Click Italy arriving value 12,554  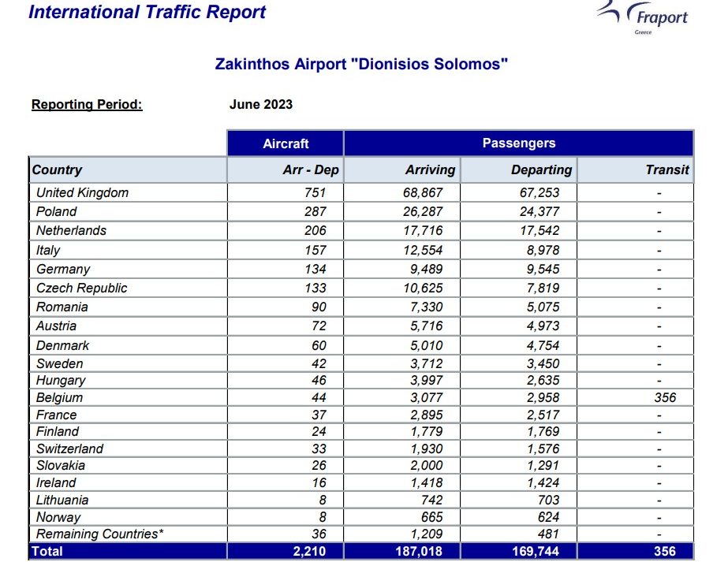click(x=423, y=250)
